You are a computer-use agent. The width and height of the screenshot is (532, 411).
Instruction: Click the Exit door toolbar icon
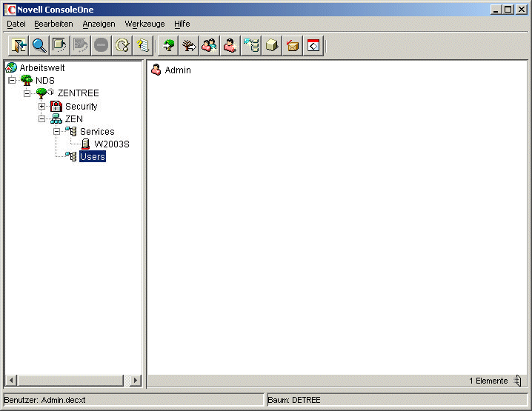(x=19, y=45)
